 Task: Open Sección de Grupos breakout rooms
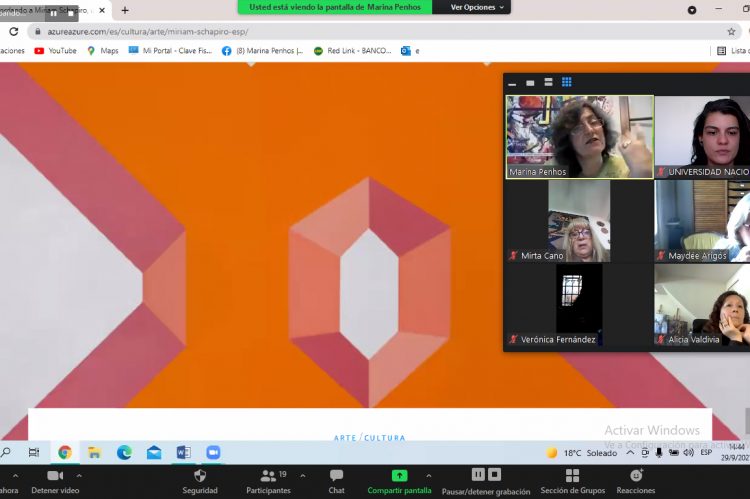point(572,476)
